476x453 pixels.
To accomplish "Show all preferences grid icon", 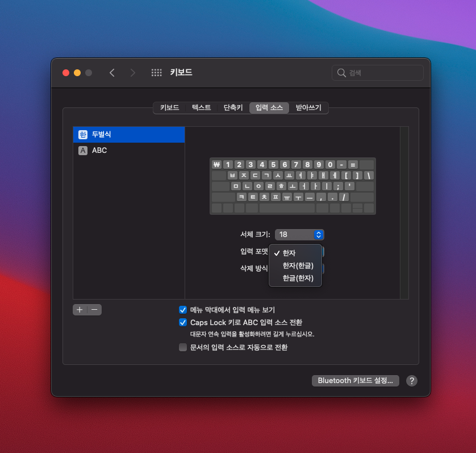I will tap(156, 73).
